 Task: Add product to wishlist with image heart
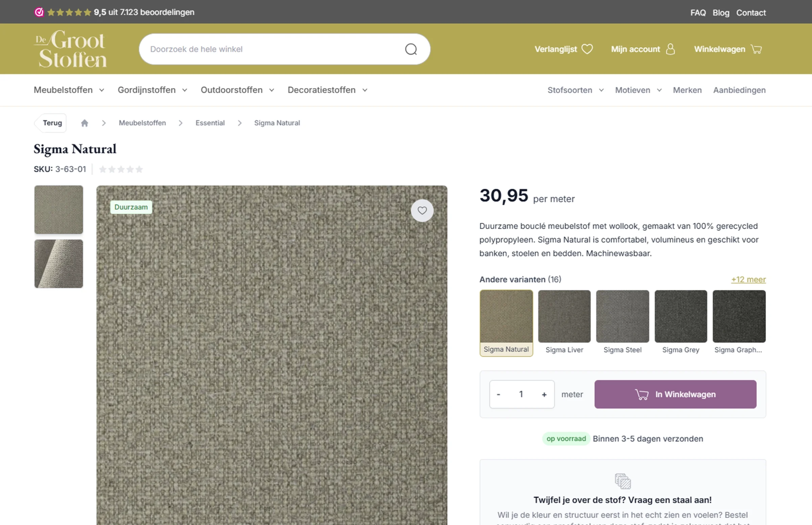[x=422, y=211]
